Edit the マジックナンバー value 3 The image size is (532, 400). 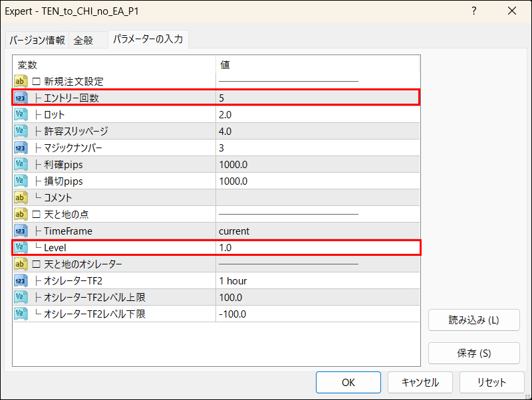[x=318, y=148]
